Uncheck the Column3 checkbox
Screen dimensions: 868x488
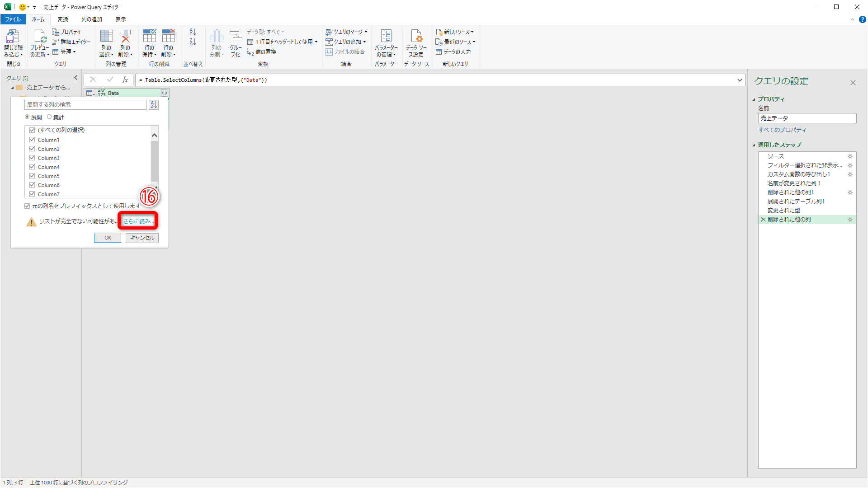pos(32,158)
